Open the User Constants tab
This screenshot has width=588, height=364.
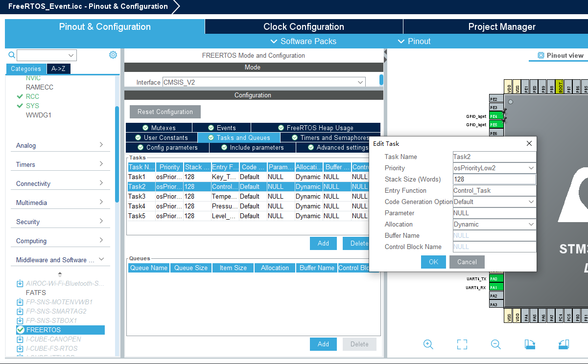[161, 137]
